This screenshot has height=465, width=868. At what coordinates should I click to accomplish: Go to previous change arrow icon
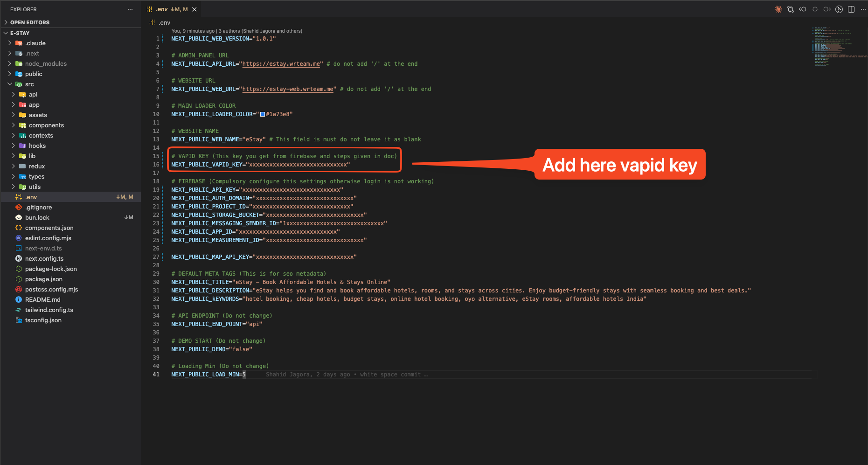coord(803,9)
